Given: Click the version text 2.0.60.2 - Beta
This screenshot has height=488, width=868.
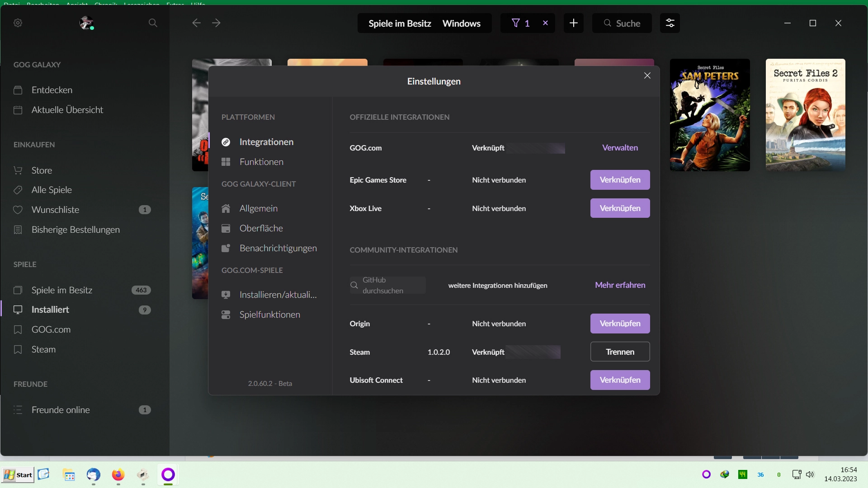Looking at the screenshot, I should [270, 384].
